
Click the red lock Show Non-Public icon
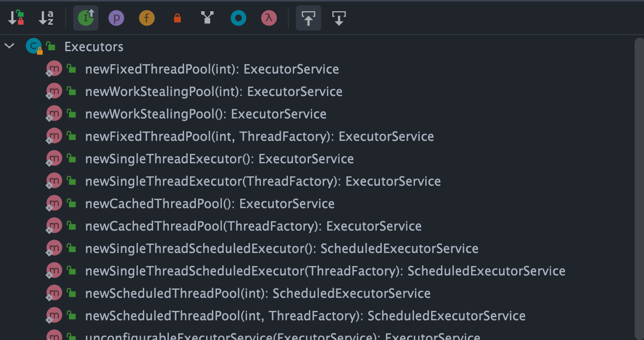[x=177, y=18]
